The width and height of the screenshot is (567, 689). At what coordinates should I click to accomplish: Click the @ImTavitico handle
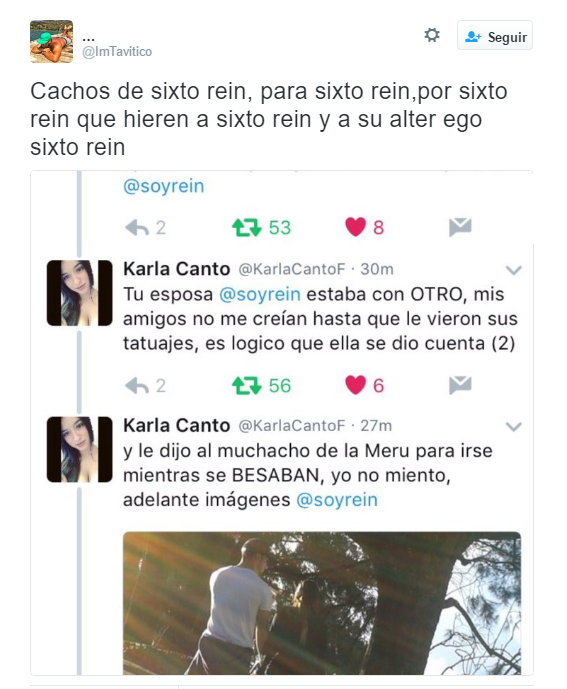[117, 51]
